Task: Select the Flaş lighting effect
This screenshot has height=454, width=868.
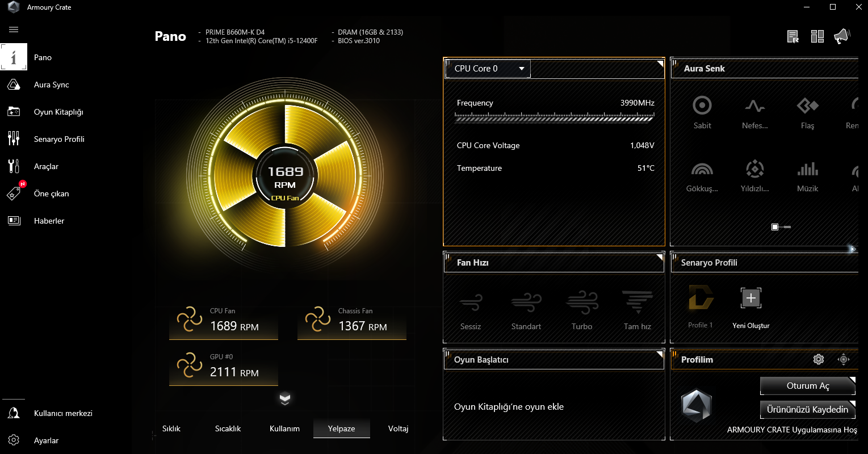Action: point(807,112)
